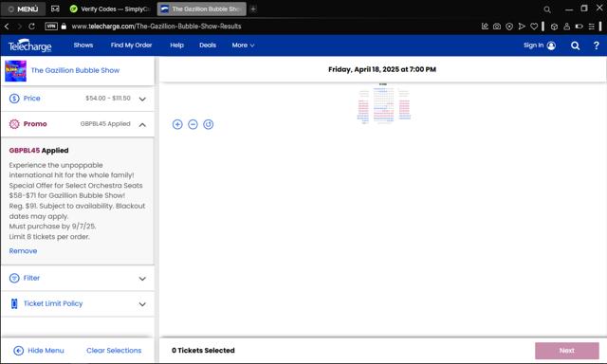This screenshot has height=364, width=607.
Task: Click the browser send/flow arrow icon
Action: pos(522,27)
